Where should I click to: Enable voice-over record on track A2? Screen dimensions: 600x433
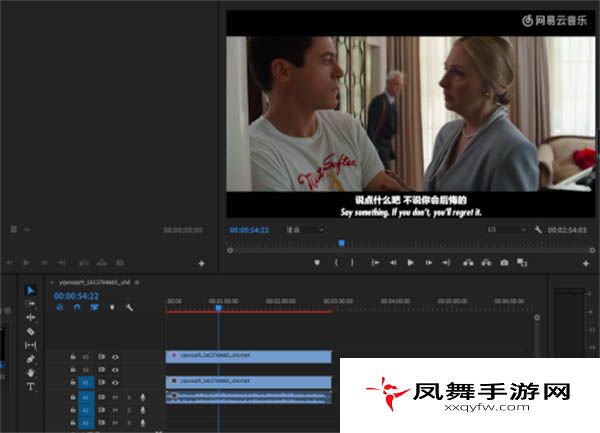coord(143,410)
